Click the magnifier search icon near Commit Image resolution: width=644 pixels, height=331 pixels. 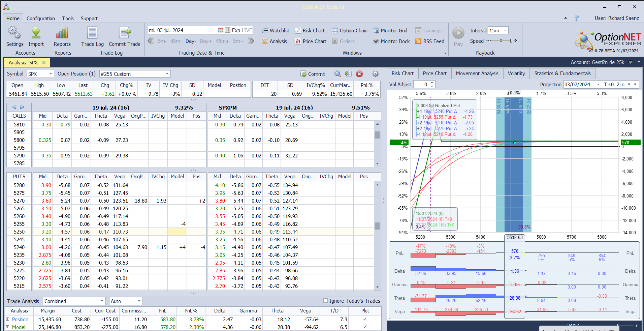337,74
